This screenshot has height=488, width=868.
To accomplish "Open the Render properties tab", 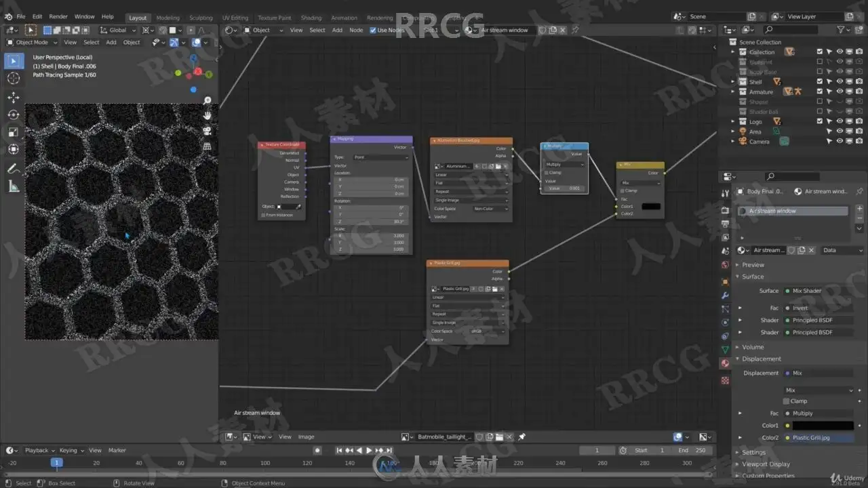I will 725,211.
